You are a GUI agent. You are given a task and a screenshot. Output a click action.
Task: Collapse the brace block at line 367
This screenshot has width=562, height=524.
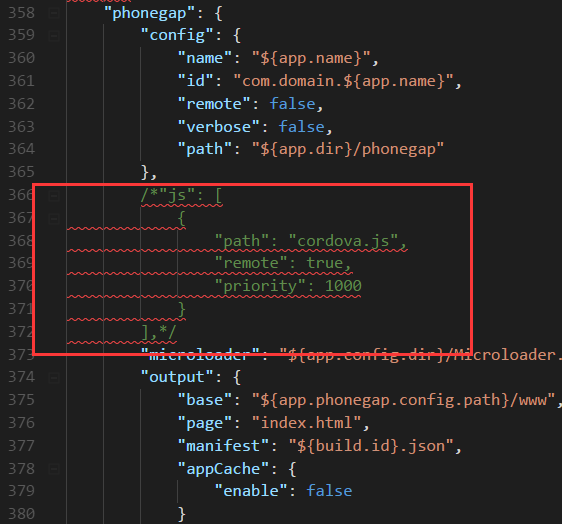point(54,219)
